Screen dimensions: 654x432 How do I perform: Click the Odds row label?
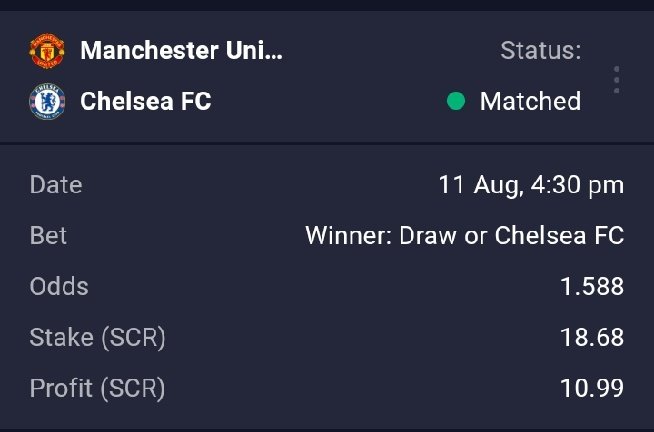pyautogui.click(x=59, y=286)
